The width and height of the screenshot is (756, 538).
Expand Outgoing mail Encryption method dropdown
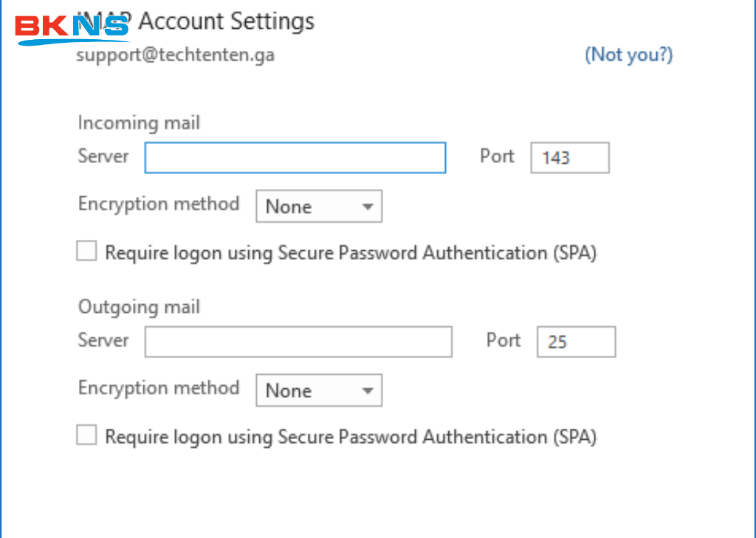click(x=318, y=390)
